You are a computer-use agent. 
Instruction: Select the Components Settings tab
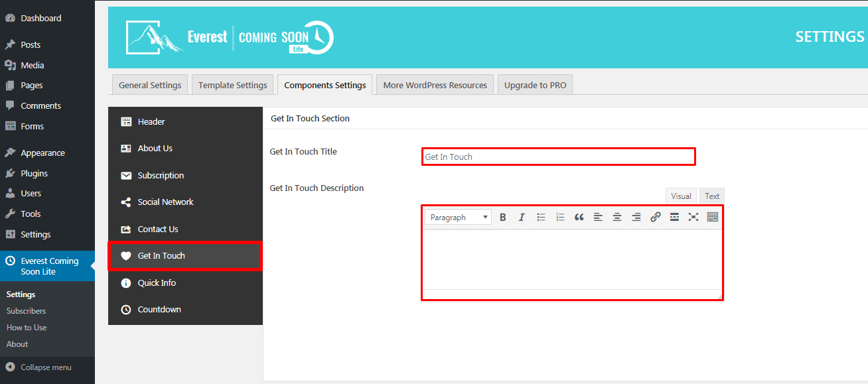pyautogui.click(x=325, y=85)
